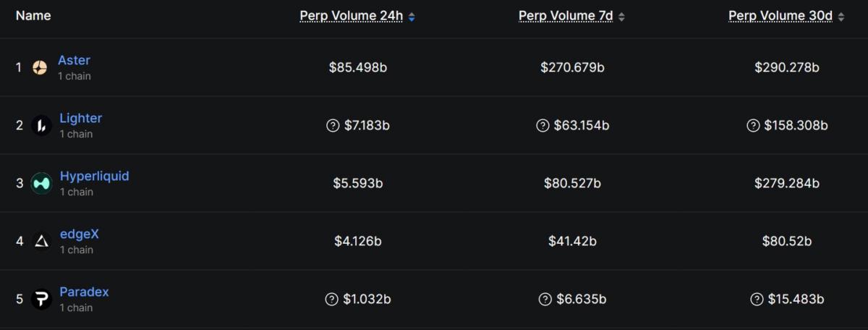Click the edgeX protocol logo icon
This screenshot has height=330, width=868.
pyautogui.click(x=41, y=241)
